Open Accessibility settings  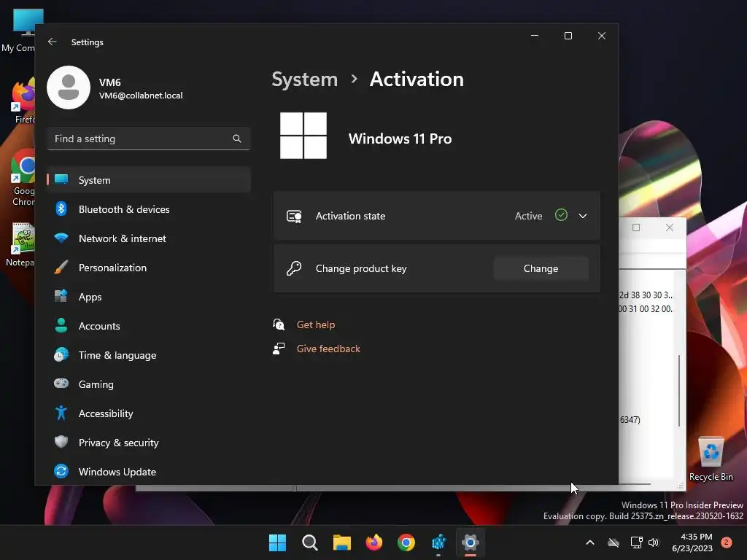tap(149, 413)
